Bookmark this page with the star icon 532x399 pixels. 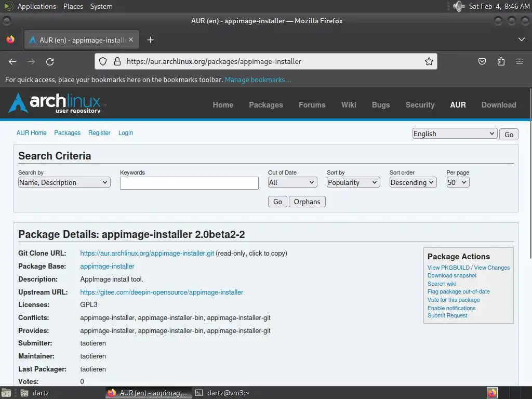429,61
